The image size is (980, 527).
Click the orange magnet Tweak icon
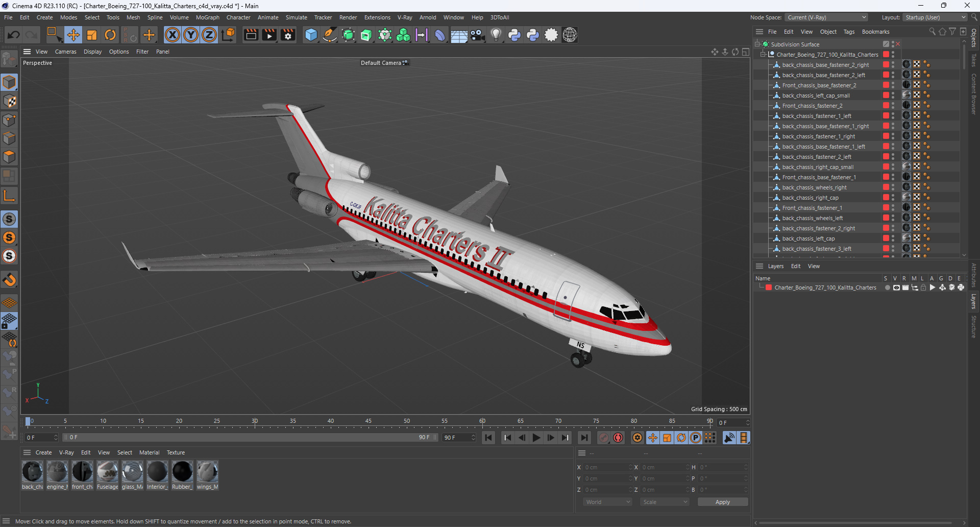(x=9, y=279)
